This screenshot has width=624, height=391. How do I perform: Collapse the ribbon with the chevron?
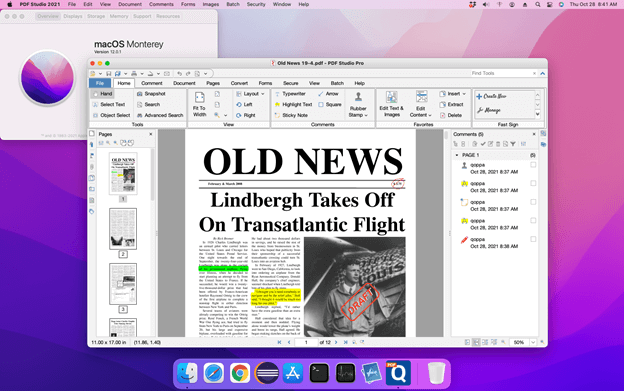coord(542,74)
